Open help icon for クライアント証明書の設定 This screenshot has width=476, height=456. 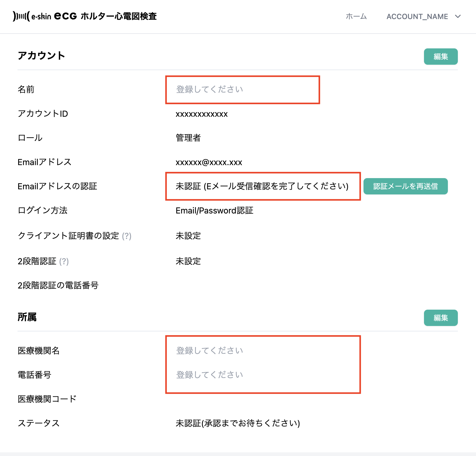(x=127, y=236)
